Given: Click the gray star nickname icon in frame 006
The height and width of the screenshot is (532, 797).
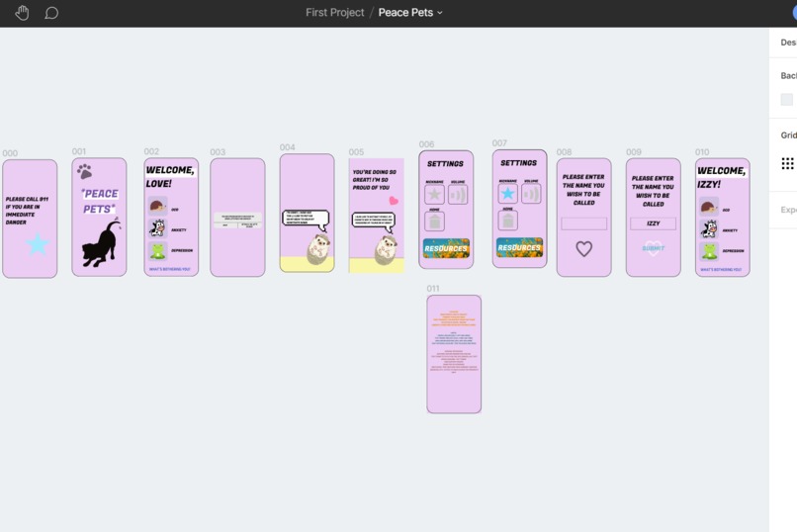Looking at the screenshot, I should coord(434,195).
